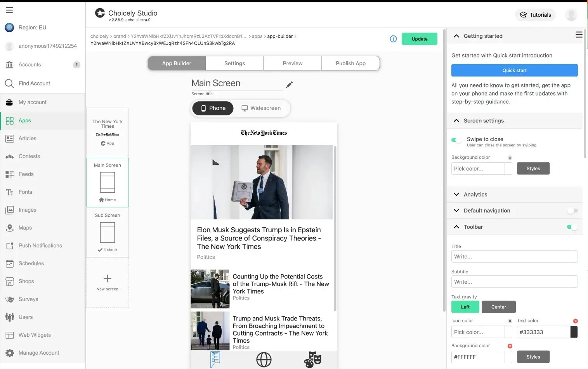
Task: Open Feeds section
Action: click(42, 174)
